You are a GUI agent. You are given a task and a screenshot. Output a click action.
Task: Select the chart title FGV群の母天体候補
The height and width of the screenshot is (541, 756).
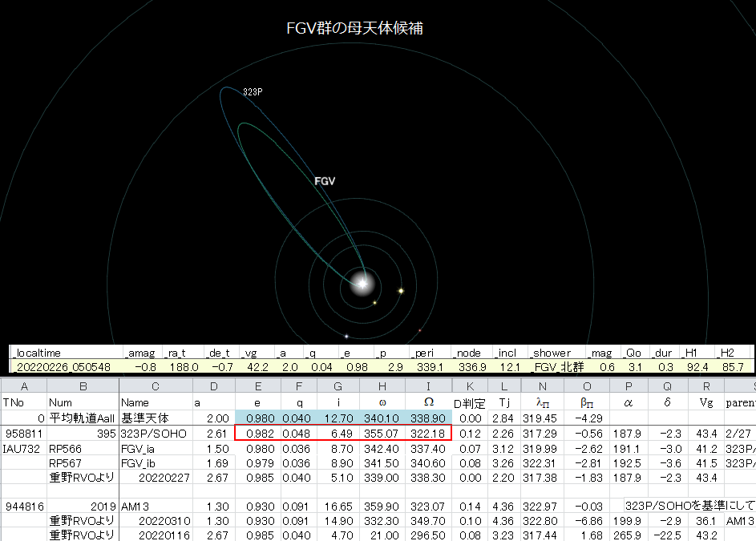355,27
